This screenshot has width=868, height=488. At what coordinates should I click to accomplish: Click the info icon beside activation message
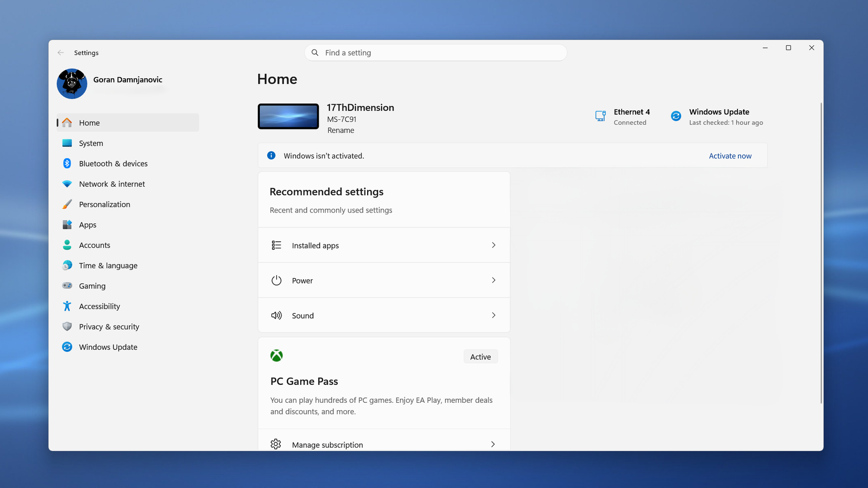click(271, 156)
